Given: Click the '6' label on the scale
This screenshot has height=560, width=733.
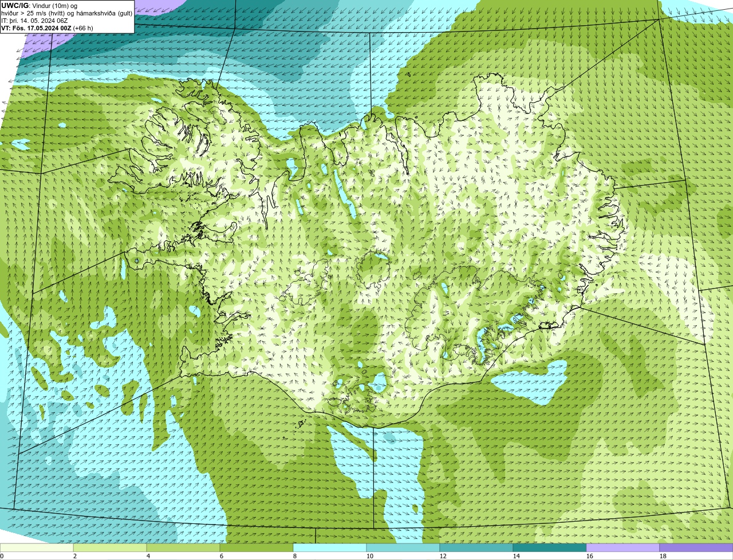Looking at the screenshot, I should (222, 556).
